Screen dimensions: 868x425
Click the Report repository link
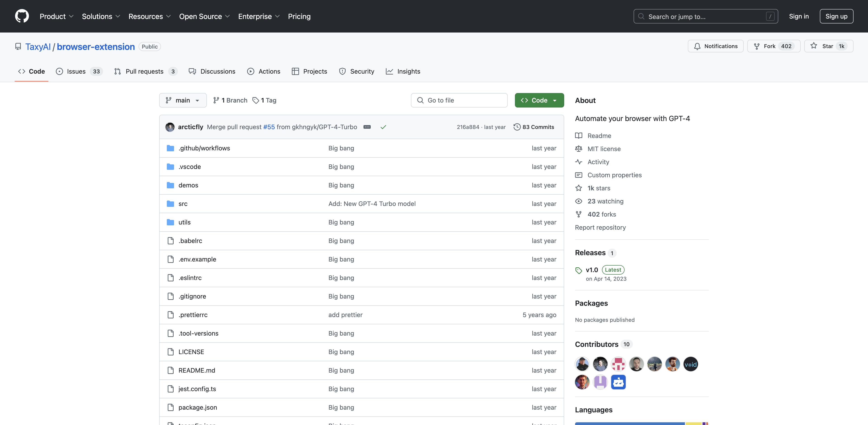tap(600, 227)
